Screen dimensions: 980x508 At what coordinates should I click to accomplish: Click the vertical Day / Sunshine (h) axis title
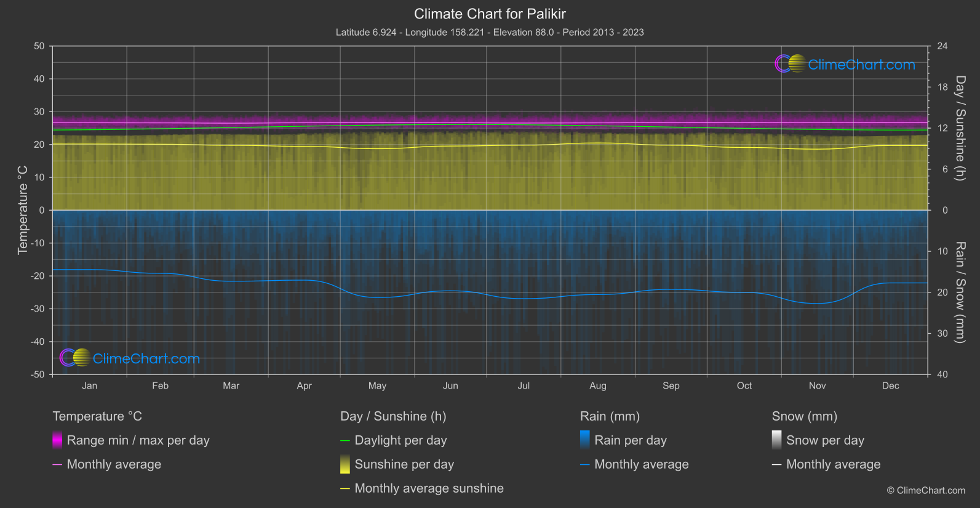point(960,128)
